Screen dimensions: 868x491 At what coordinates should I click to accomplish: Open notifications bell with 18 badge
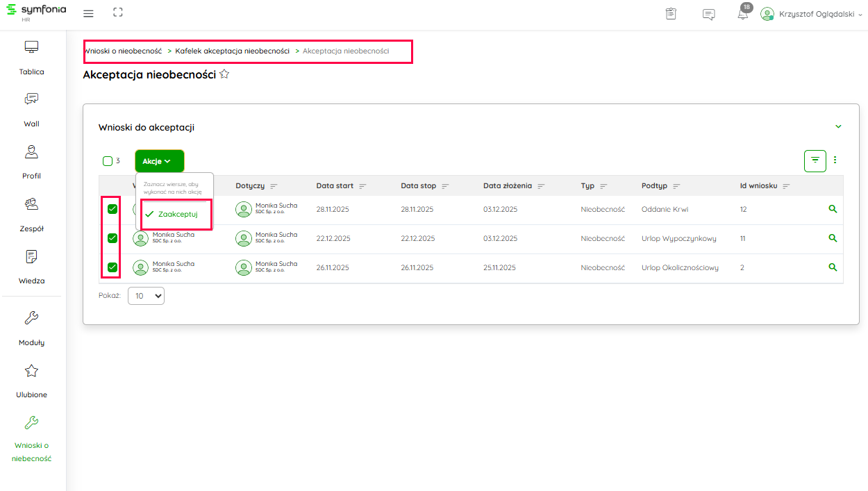pos(743,14)
